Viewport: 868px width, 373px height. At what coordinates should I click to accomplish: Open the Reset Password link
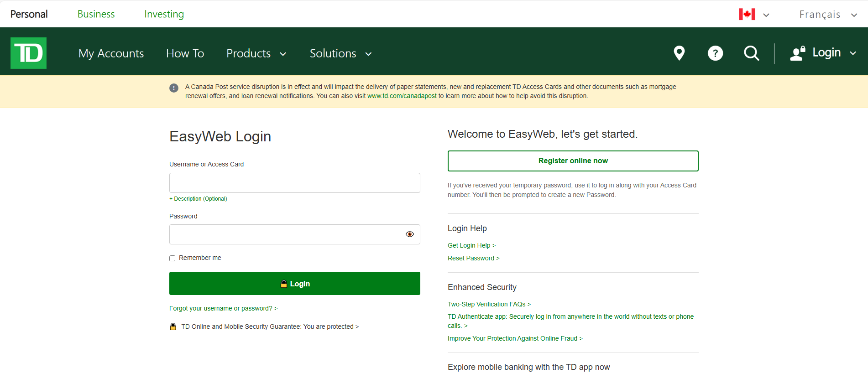474,258
